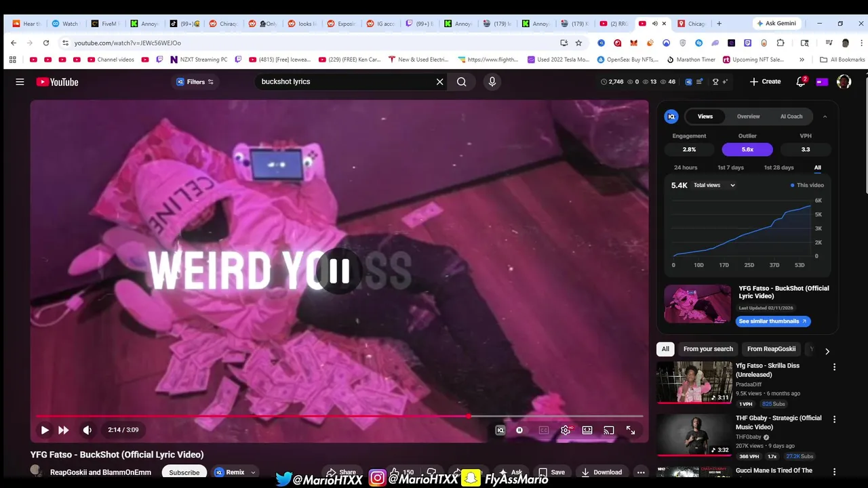The height and width of the screenshot is (488, 868).
Task: Mute the video with the speaker icon
Action: click(87, 430)
